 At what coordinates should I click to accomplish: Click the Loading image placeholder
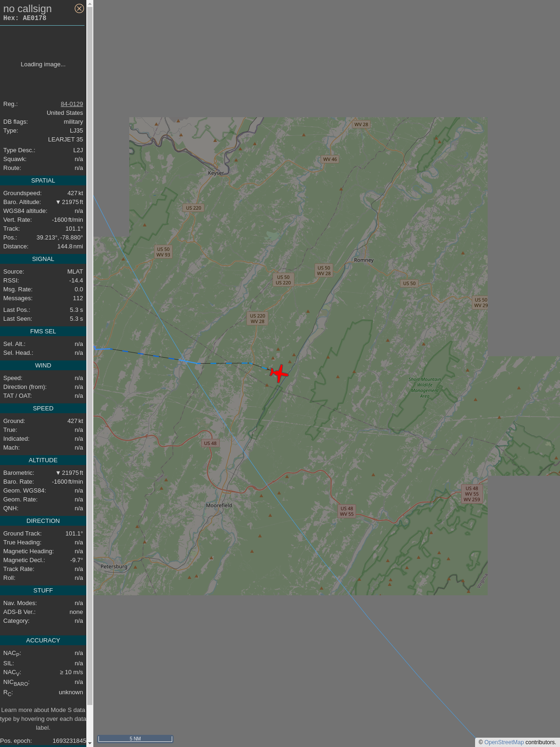[43, 64]
